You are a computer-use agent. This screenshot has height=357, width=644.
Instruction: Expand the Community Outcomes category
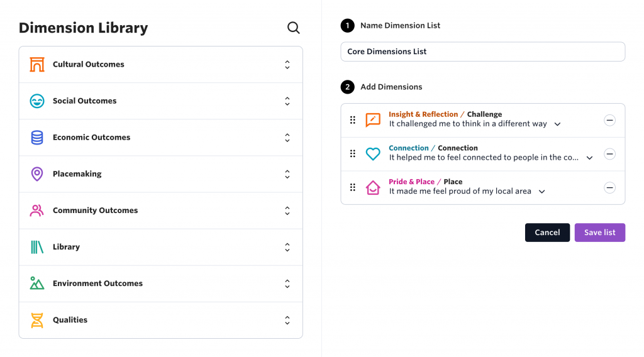(287, 211)
